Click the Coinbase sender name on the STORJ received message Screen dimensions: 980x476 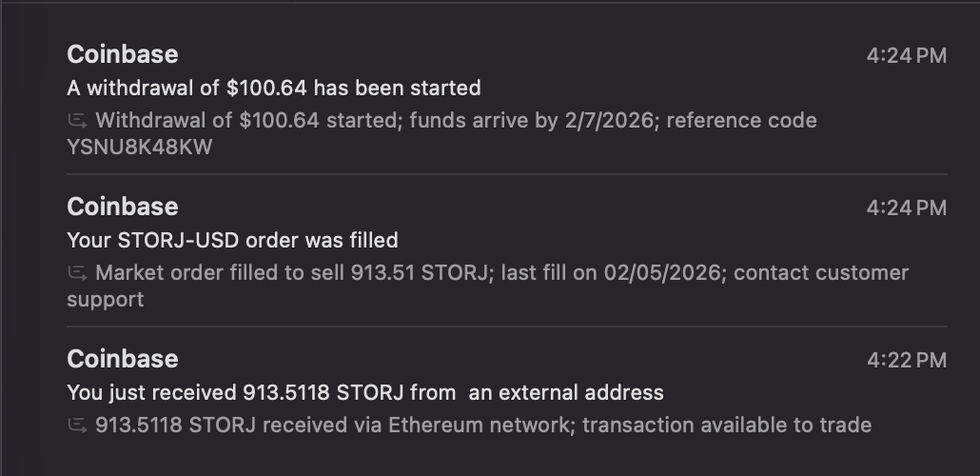[123, 360]
